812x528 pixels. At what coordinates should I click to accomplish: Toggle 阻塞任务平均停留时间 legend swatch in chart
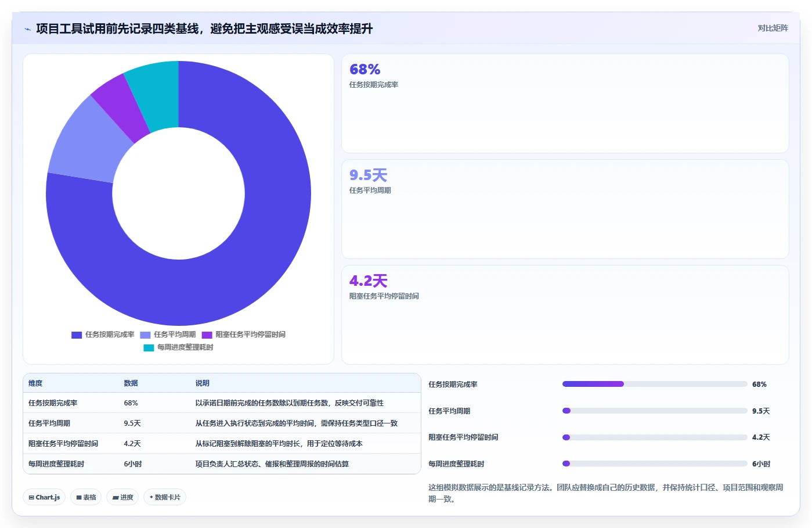coord(207,335)
